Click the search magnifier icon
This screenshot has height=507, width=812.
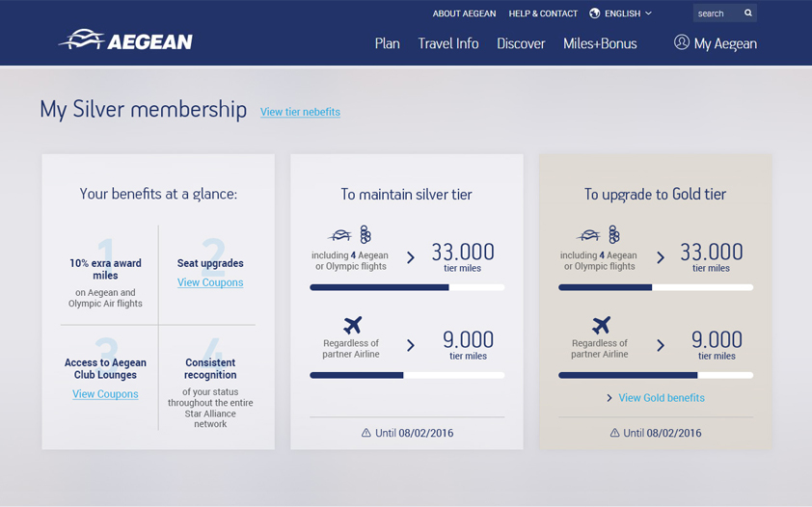point(747,13)
